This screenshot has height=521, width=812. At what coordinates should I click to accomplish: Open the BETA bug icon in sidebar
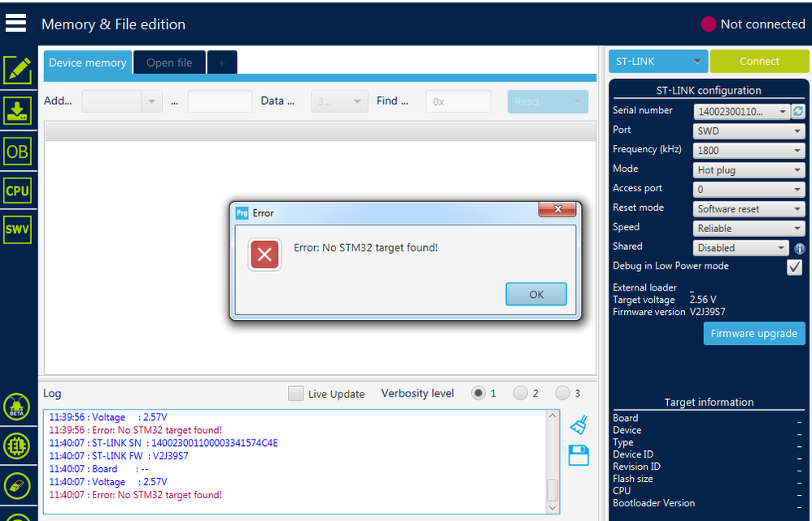click(x=17, y=407)
